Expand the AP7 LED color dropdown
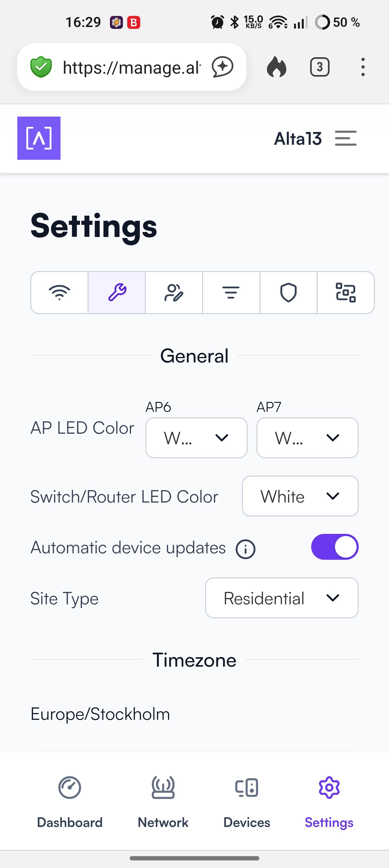The image size is (389, 868). click(x=307, y=438)
